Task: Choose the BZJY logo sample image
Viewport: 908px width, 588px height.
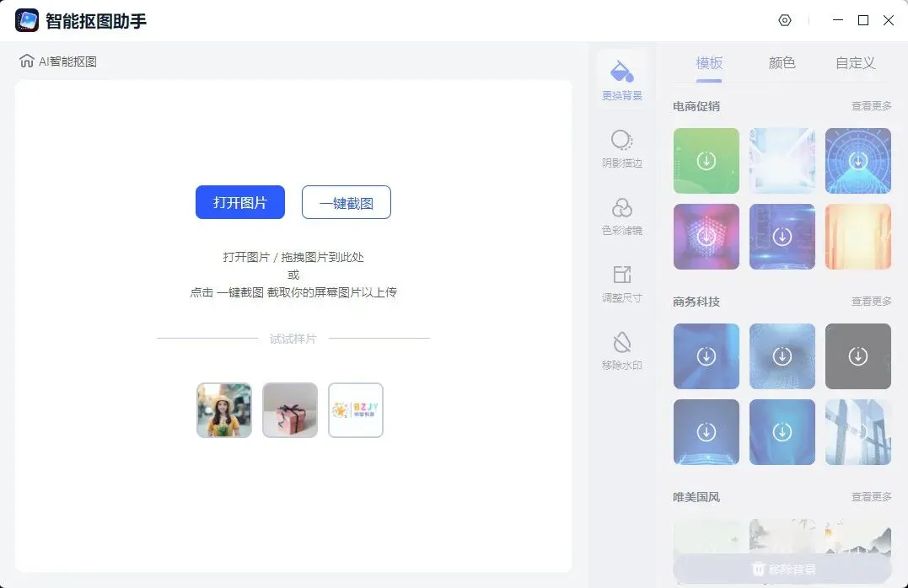Action: 356,410
